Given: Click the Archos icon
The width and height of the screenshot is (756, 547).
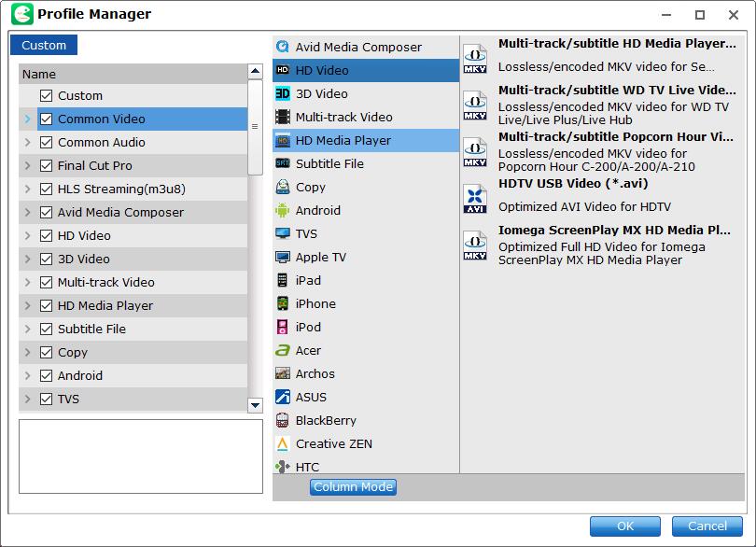Looking at the screenshot, I should [283, 373].
